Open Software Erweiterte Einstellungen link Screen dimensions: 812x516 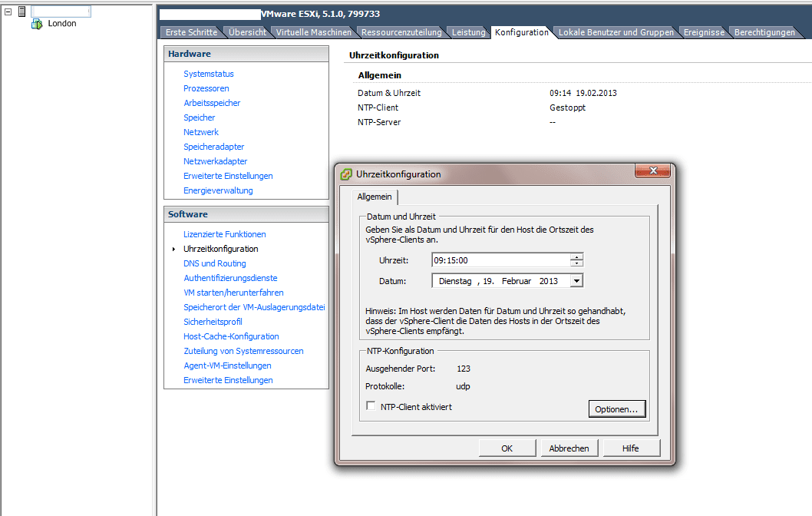coord(228,380)
